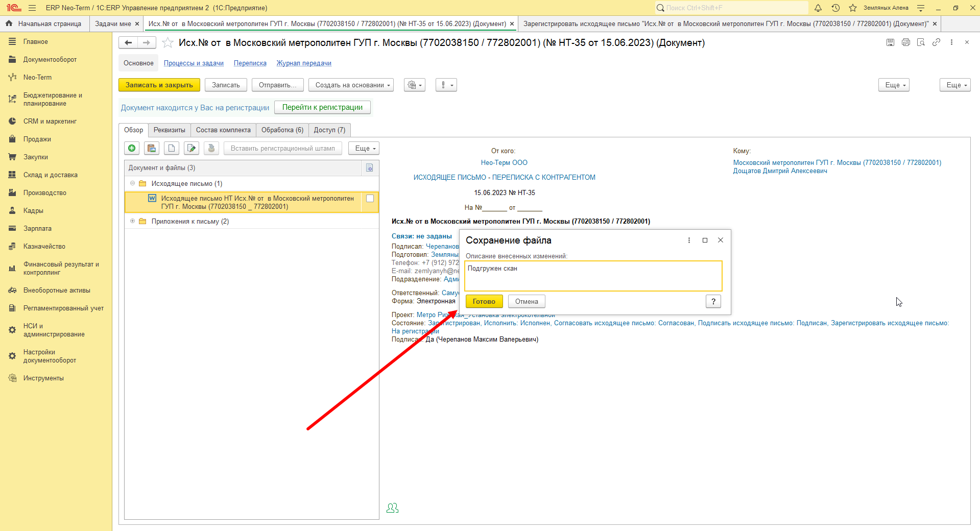980x531 pixels.
Task: Open the Еще dropdown in files toolbar
Action: pos(364,148)
